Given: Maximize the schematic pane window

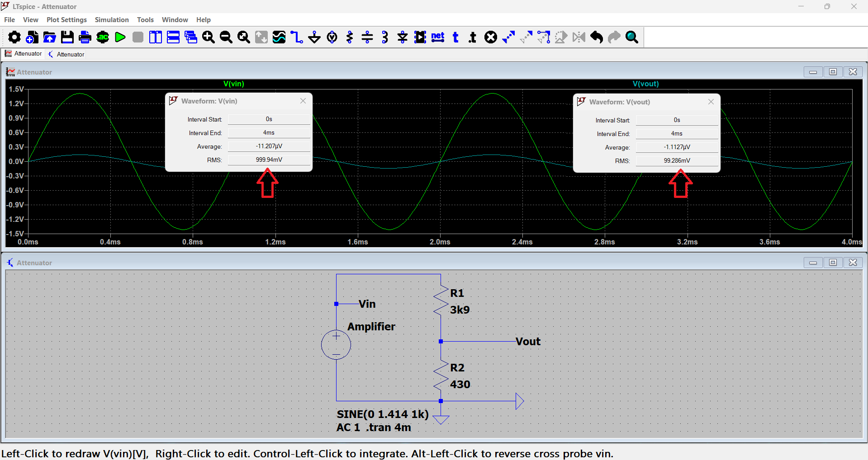Looking at the screenshot, I should tap(833, 263).
